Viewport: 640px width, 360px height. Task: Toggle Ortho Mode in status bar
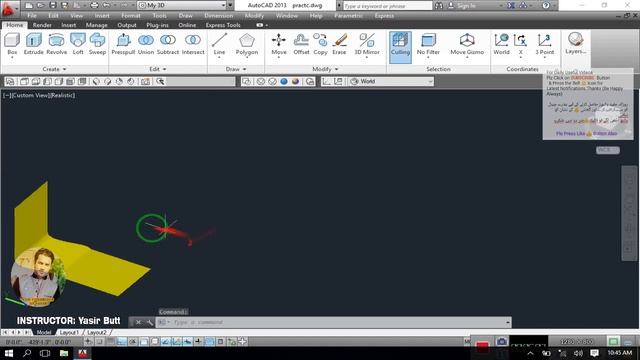pyautogui.click(x=122, y=341)
